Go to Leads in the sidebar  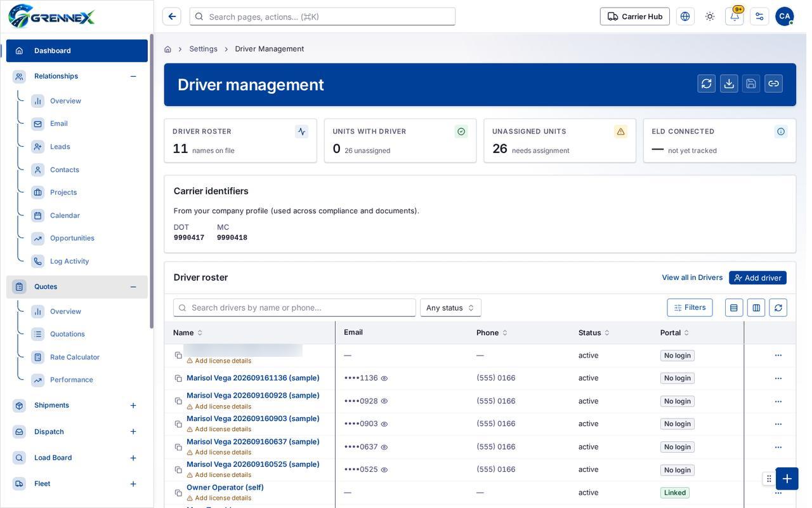(60, 147)
